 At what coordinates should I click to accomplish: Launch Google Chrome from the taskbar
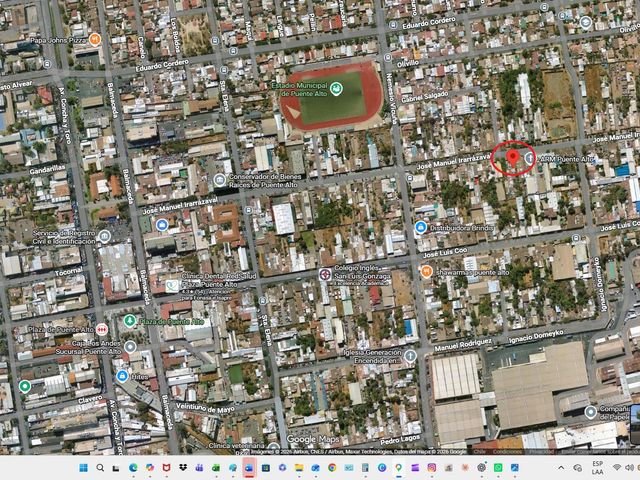click(332, 468)
